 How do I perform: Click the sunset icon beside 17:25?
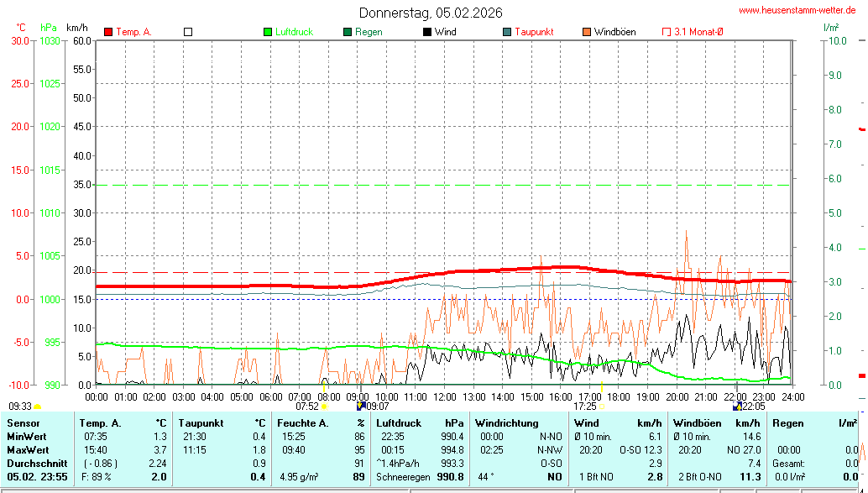(x=601, y=406)
